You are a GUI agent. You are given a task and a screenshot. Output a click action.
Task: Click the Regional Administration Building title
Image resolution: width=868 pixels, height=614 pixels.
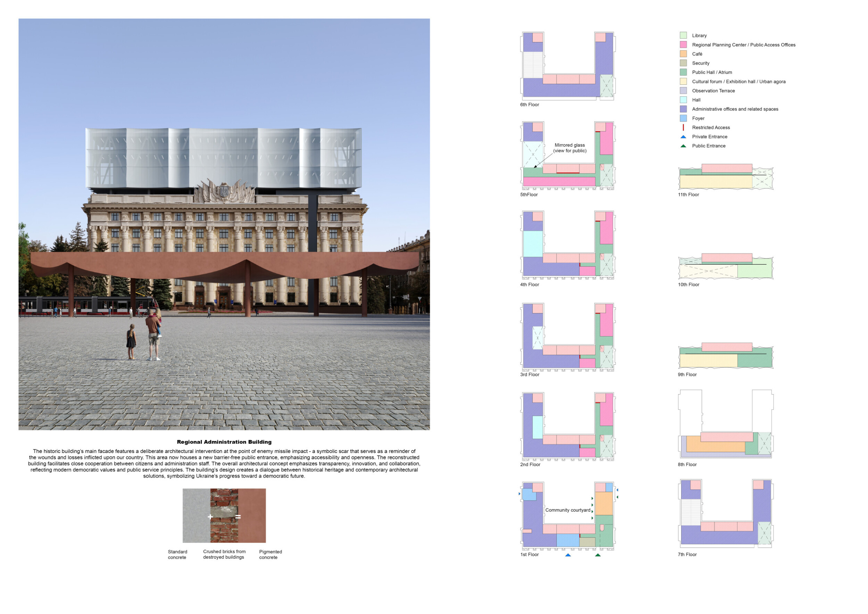pos(224,442)
